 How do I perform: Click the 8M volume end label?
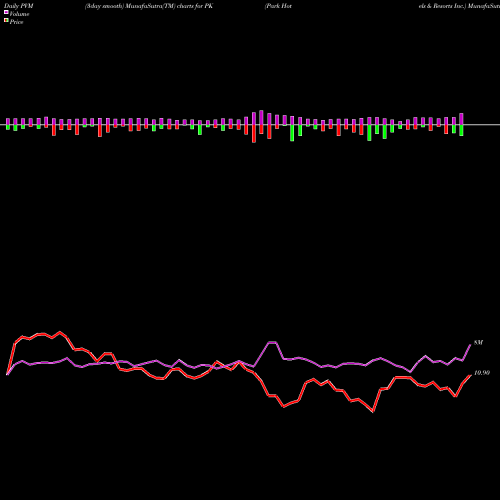pyautogui.click(x=478, y=343)
